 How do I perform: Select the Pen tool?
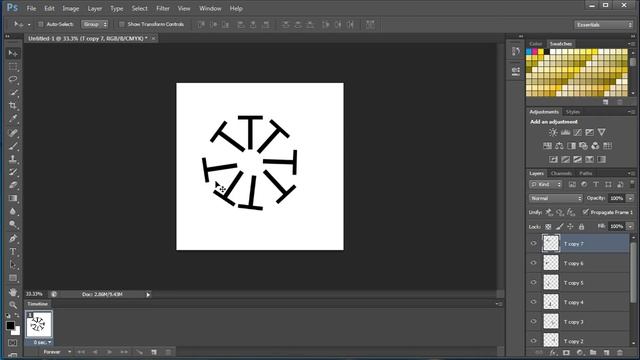pos(13,238)
